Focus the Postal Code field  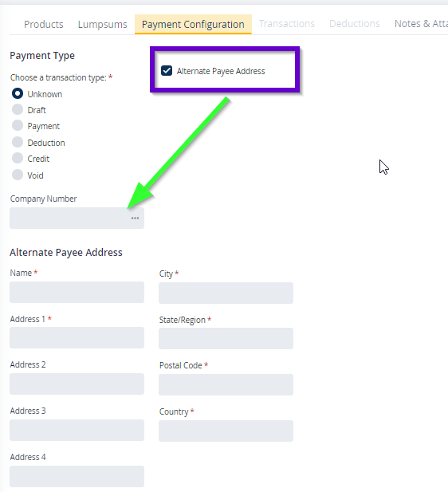226,384
